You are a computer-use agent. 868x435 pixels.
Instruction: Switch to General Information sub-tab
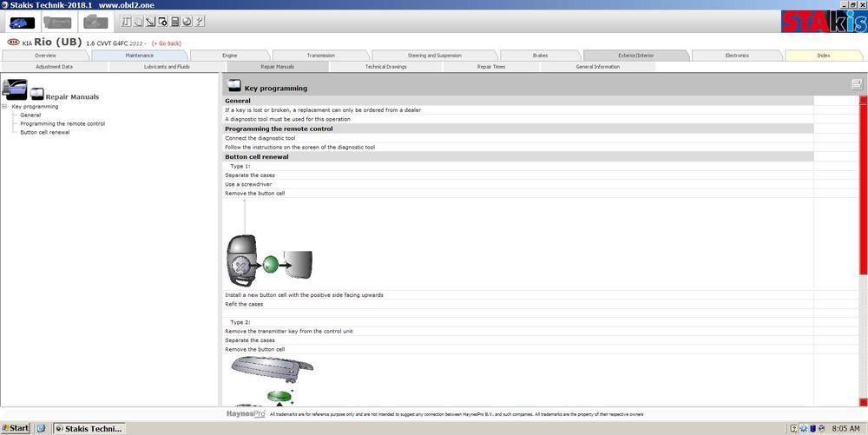598,66
